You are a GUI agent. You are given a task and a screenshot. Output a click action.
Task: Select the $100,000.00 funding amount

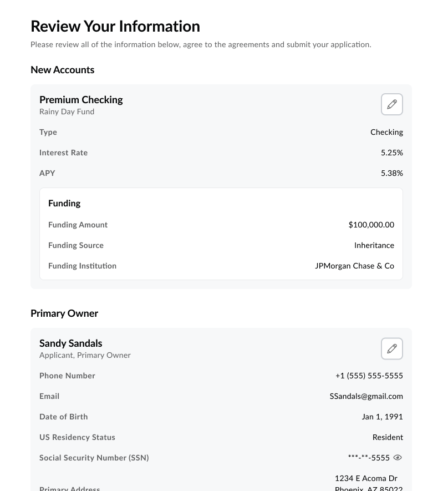371,225
